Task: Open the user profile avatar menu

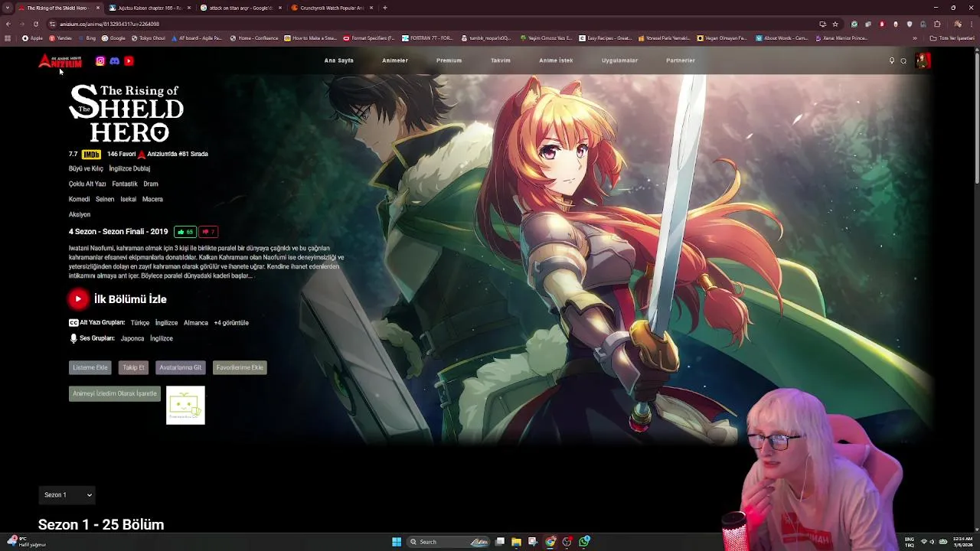Action: click(923, 60)
